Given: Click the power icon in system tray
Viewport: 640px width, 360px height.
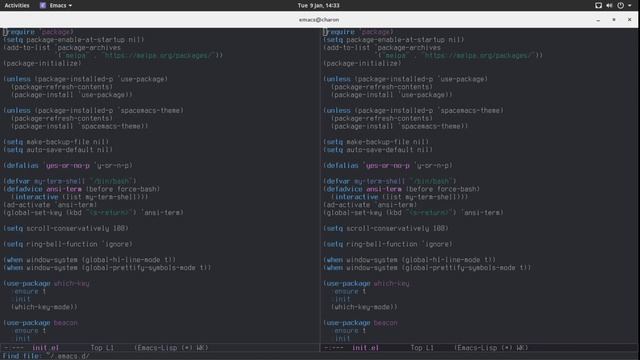Looking at the screenshot, I should point(620,5).
